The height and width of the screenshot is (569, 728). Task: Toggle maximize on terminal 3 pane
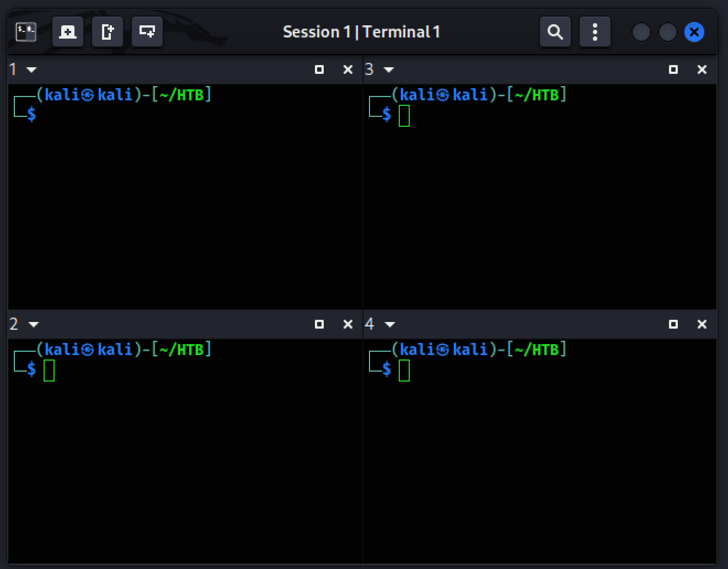pyautogui.click(x=673, y=69)
